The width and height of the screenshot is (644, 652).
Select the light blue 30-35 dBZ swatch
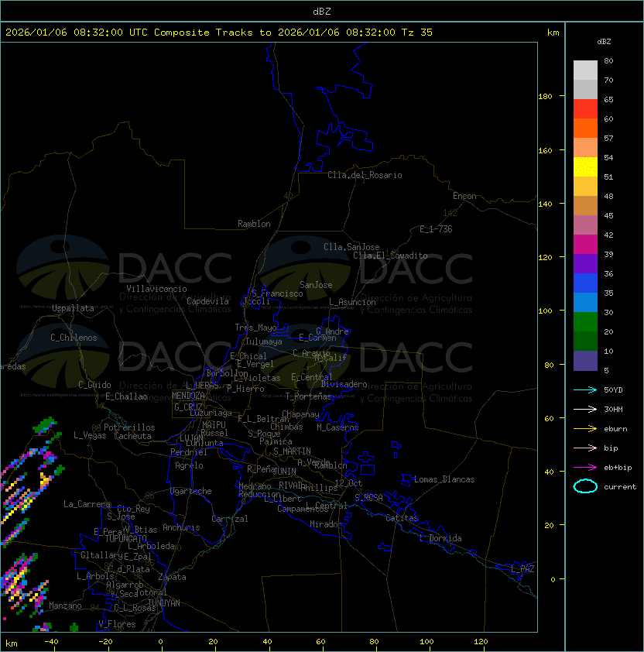(585, 302)
